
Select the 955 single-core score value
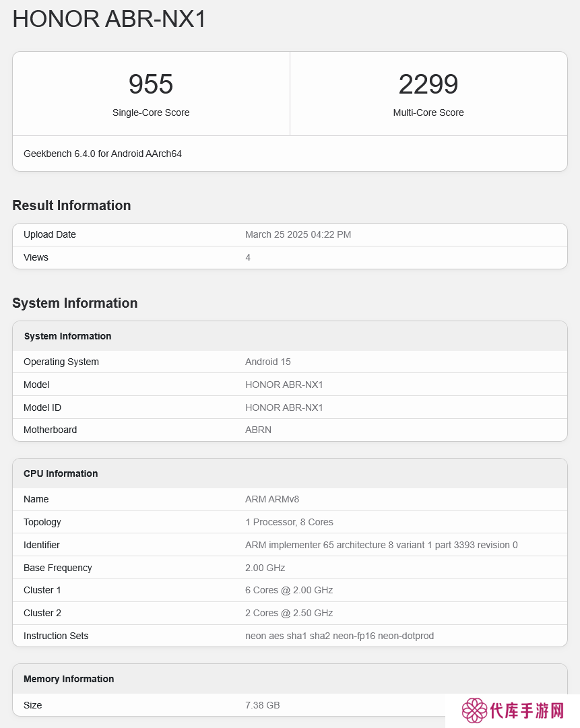tap(151, 84)
